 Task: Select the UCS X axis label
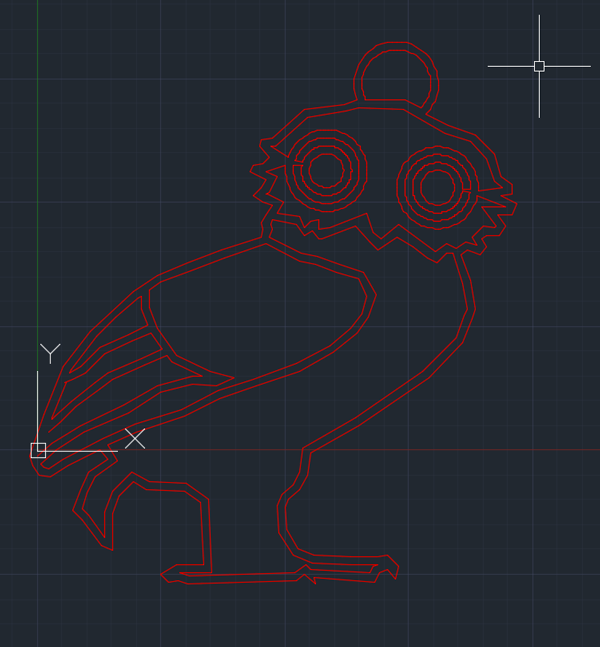pos(135,438)
